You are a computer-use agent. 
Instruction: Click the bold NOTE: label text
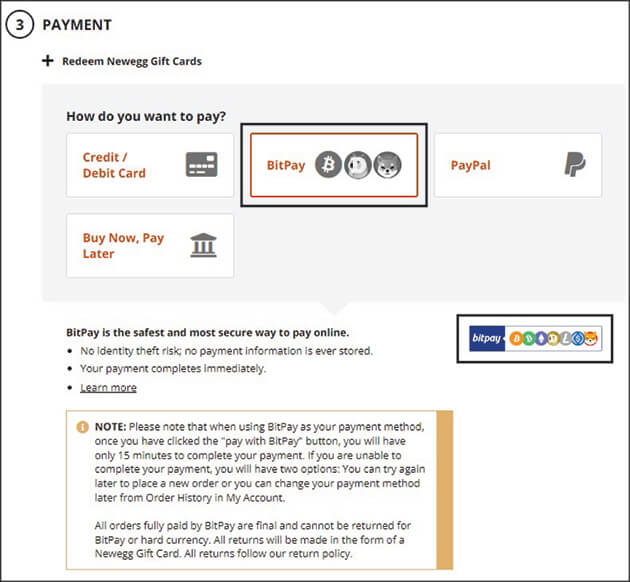pos(109,426)
